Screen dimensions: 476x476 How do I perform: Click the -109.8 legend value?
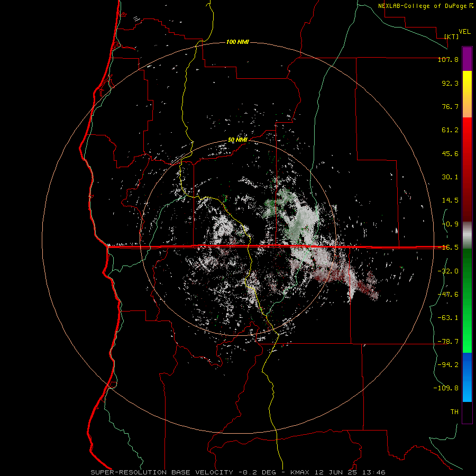click(446, 388)
